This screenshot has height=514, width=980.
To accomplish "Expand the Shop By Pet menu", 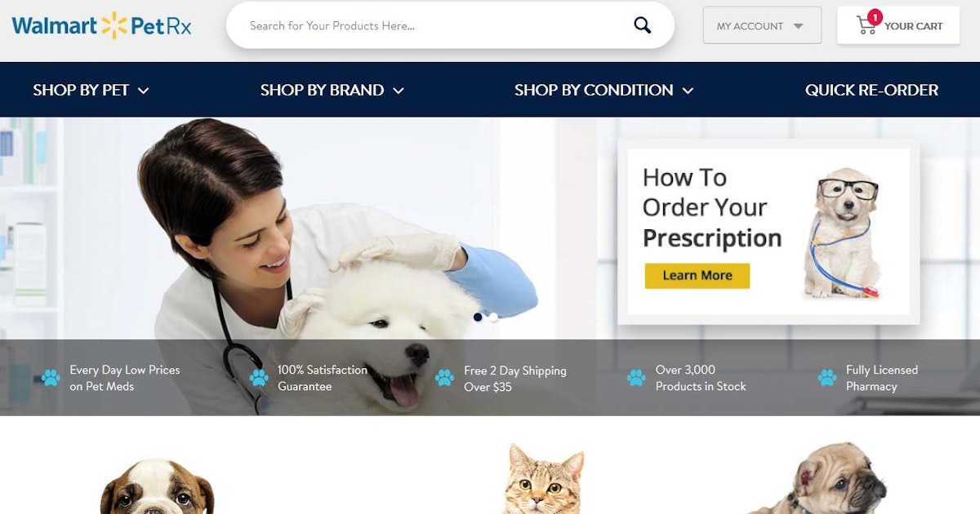I will tap(91, 90).
